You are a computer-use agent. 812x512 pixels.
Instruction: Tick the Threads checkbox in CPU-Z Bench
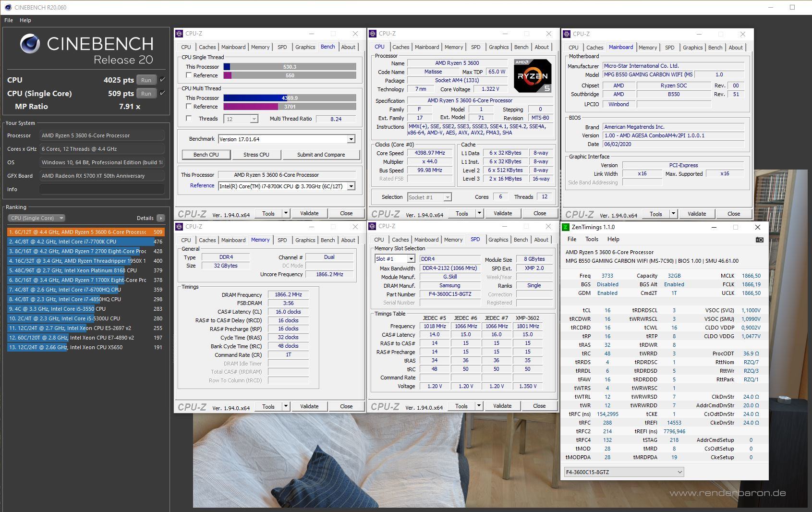(x=189, y=119)
